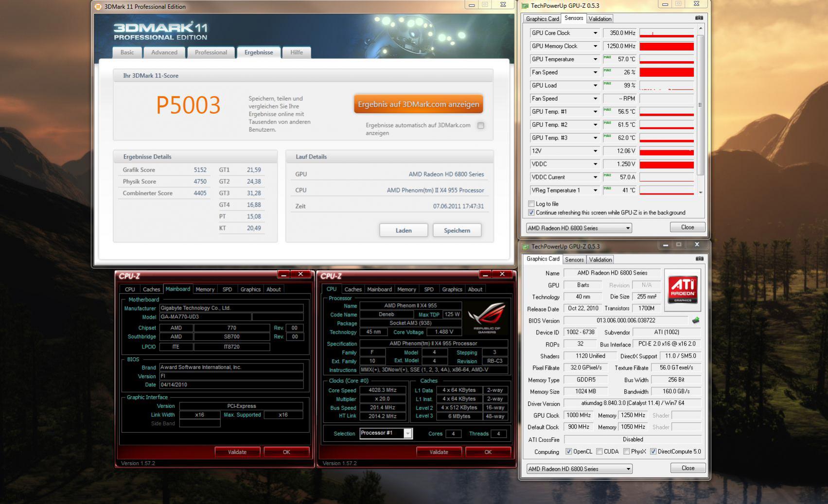Image resolution: width=828 pixels, height=504 pixels.
Task: Click the camera icon in GPU-Z Graphics Card window
Action: pos(700,259)
